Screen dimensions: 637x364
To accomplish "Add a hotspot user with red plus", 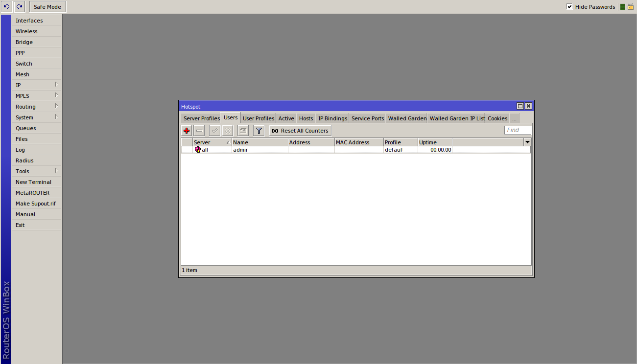I will click(186, 131).
